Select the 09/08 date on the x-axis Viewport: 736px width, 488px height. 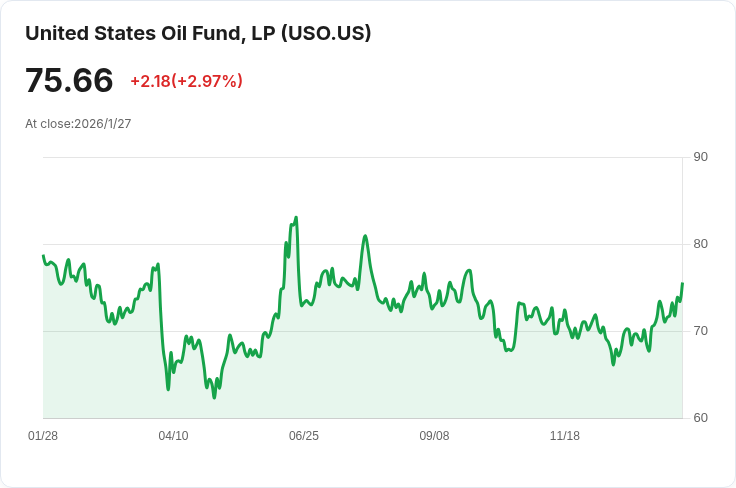[x=434, y=436]
